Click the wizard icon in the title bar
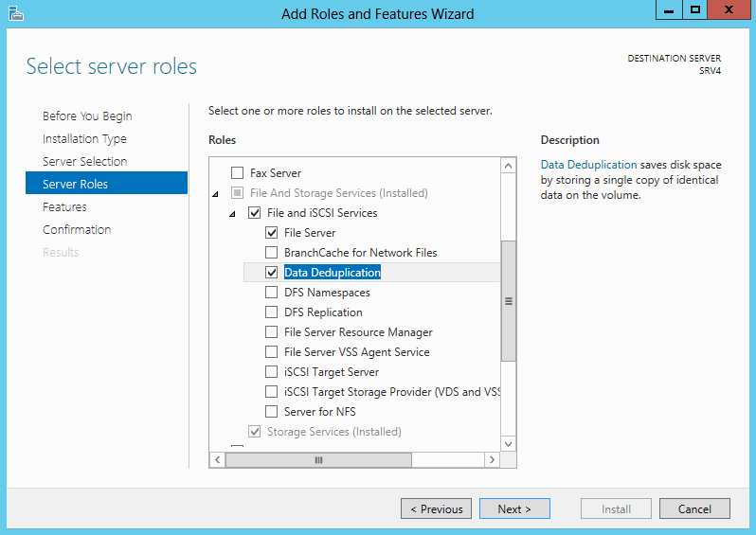The height and width of the screenshot is (535, 756). point(16,13)
